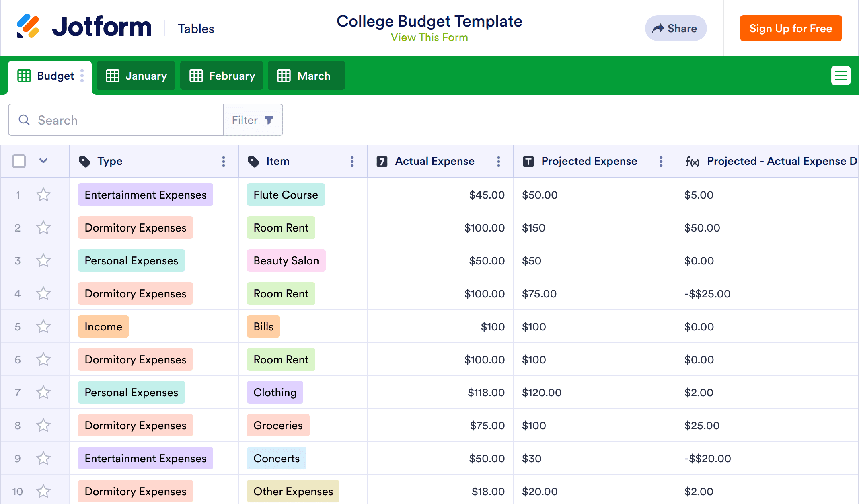The width and height of the screenshot is (859, 504).
Task: Switch to the March tab
Action: (306, 76)
